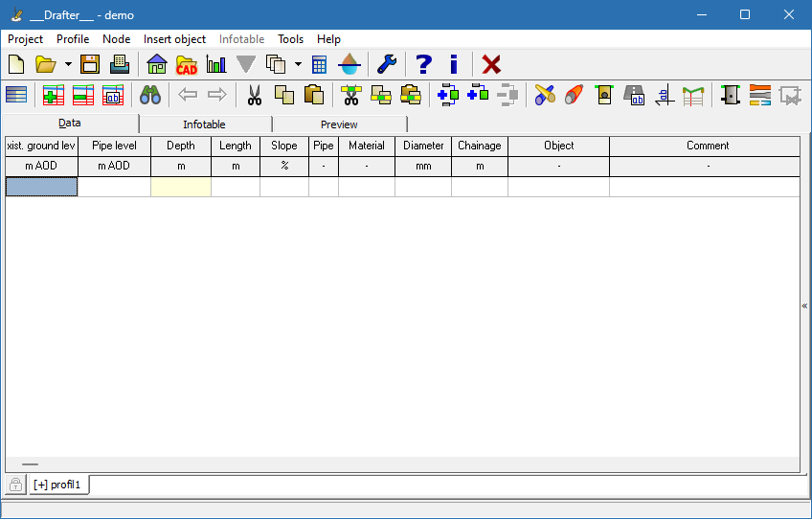The width and height of the screenshot is (812, 519).
Task: Open settings with the wrench icon
Action: tap(386, 65)
